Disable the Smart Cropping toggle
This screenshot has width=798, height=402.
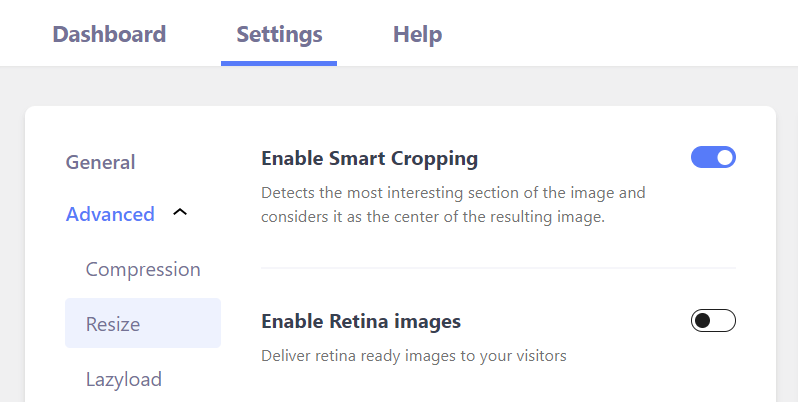pos(713,157)
